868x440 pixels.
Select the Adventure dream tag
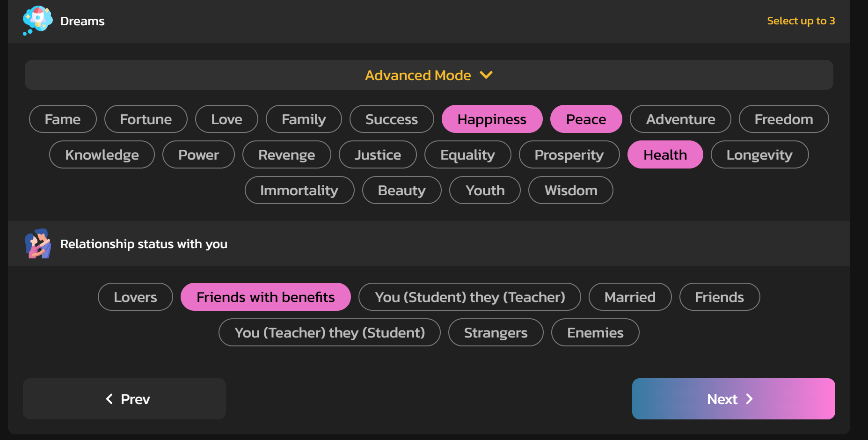(x=680, y=119)
